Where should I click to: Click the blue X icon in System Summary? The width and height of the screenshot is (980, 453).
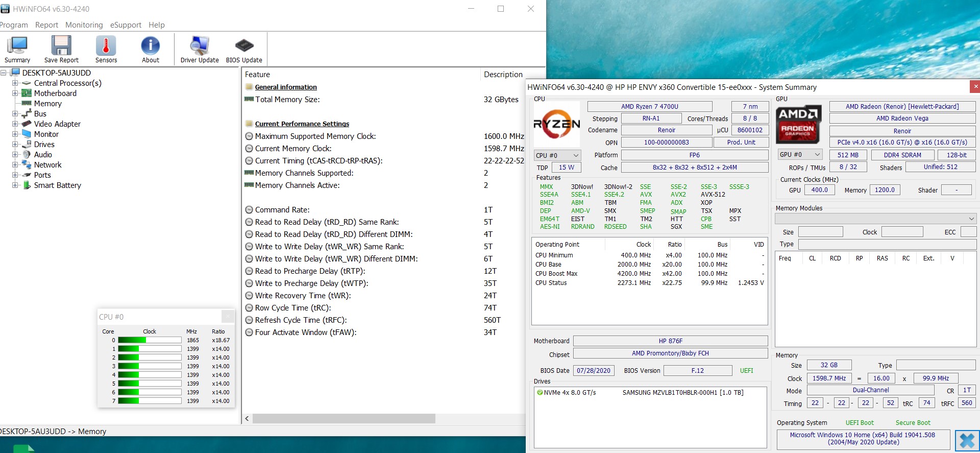pyautogui.click(x=967, y=440)
